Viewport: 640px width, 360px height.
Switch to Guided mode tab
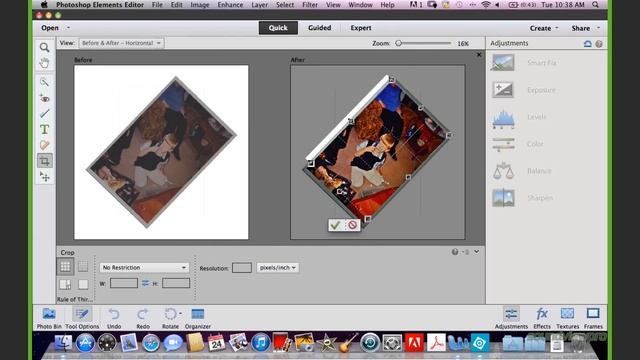(320, 28)
